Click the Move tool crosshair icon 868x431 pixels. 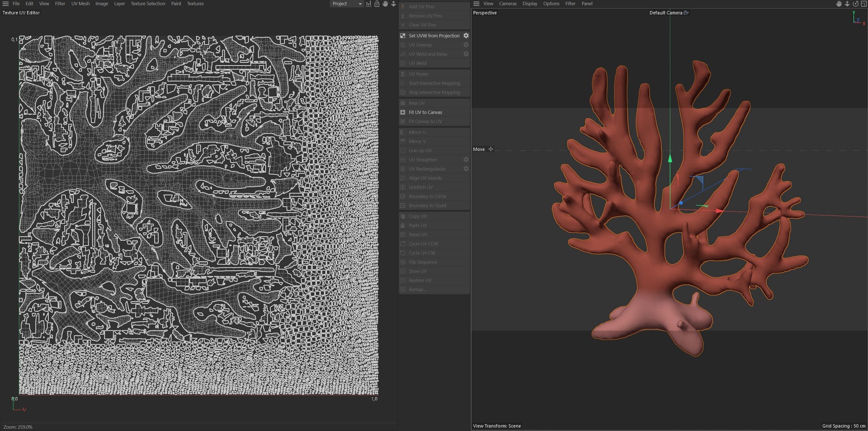pyautogui.click(x=491, y=149)
